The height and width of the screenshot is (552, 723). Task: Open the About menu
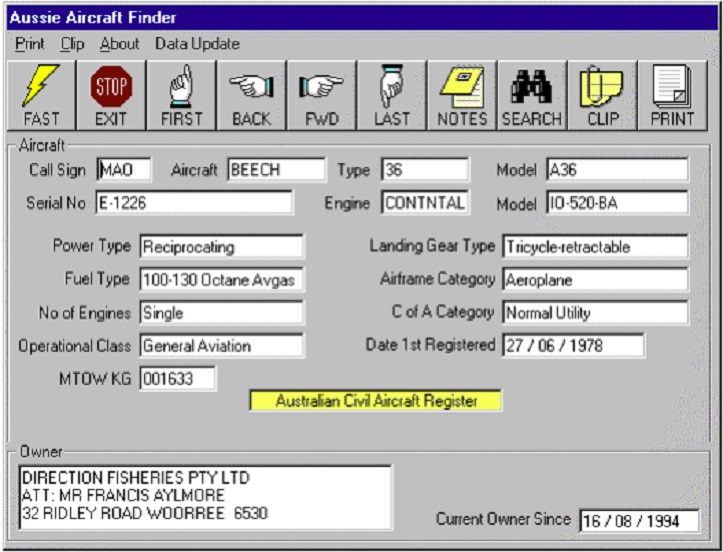click(119, 44)
